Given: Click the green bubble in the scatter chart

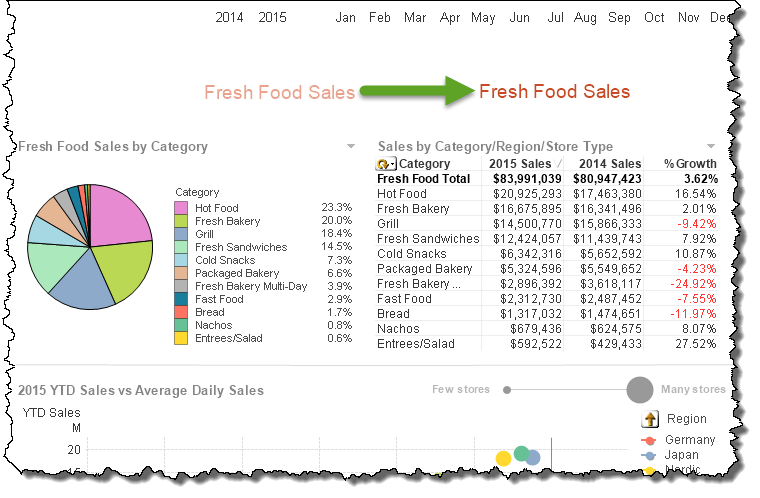Looking at the screenshot, I should (521, 454).
